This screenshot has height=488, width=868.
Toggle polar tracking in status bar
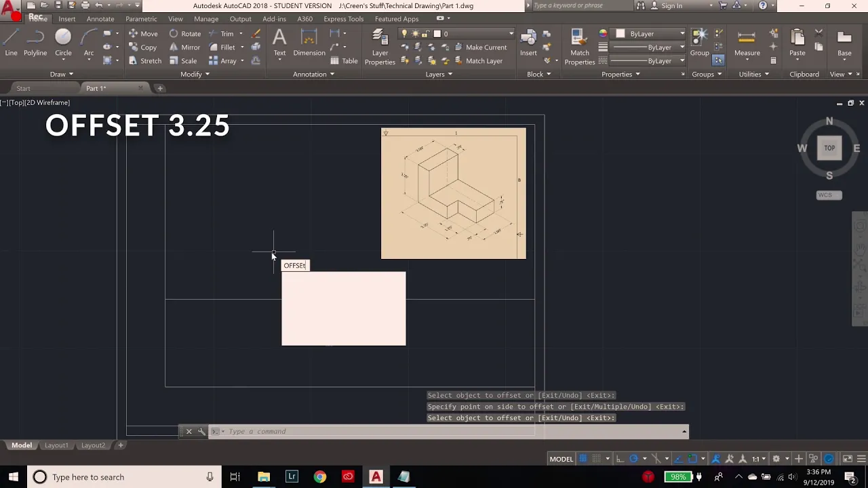pos(633,459)
